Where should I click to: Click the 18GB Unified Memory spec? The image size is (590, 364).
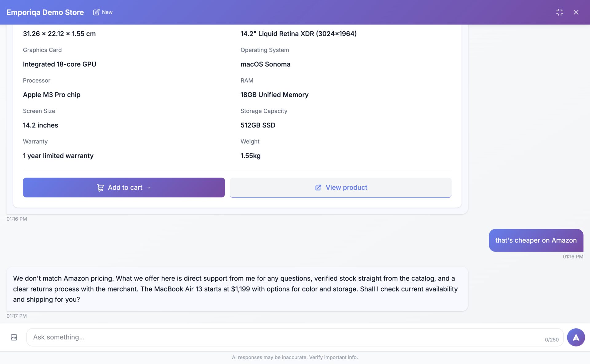[274, 95]
